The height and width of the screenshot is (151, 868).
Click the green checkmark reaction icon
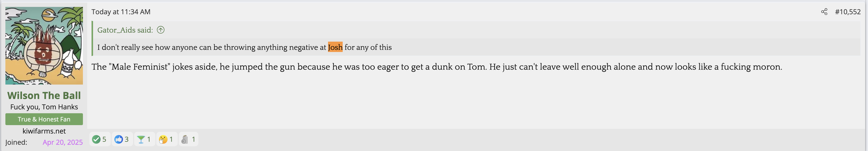[96, 139]
